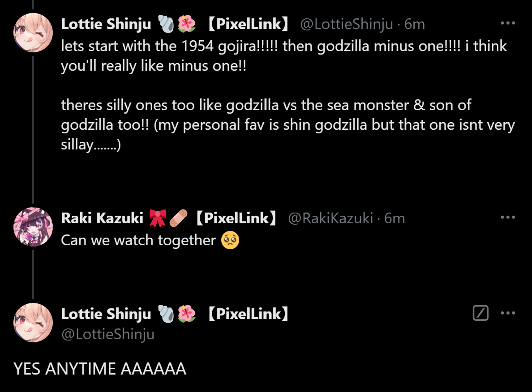Open the three-dot menu on the last reply
The width and height of the screenshot is (532, 392).
pos(507,313)
